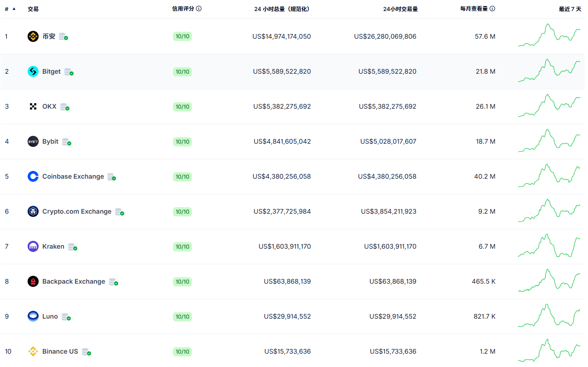Open the 币安 exchange name link
This screenshot has height=367, width=588.
[x=49, y=36]
